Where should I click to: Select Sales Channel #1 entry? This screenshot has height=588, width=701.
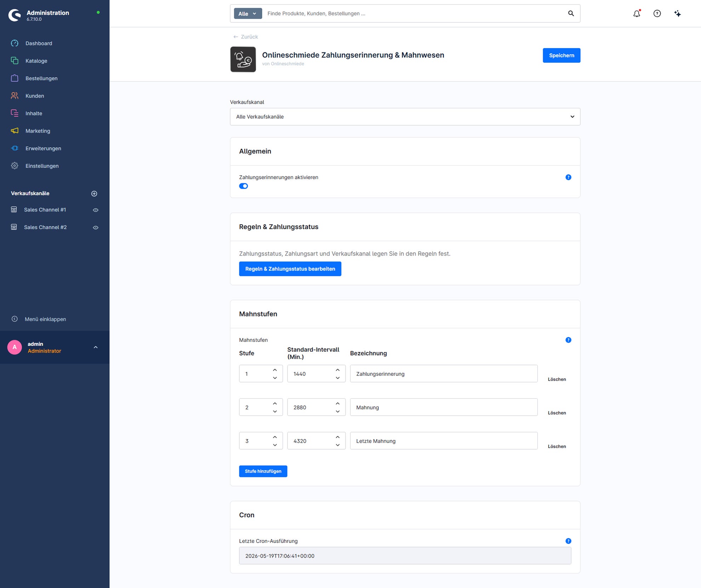pyautogui.click(x=45, y=210)
